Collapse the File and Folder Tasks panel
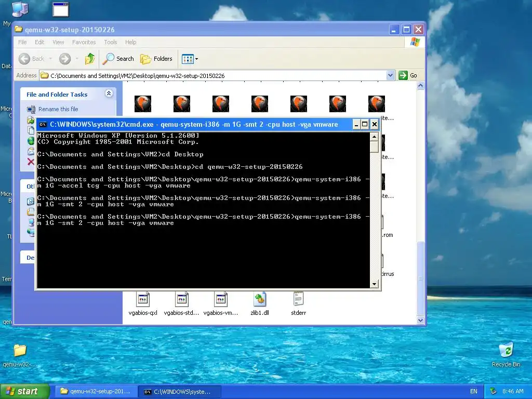Viewport: 532px width, 399px height. [x=109, y=94]
